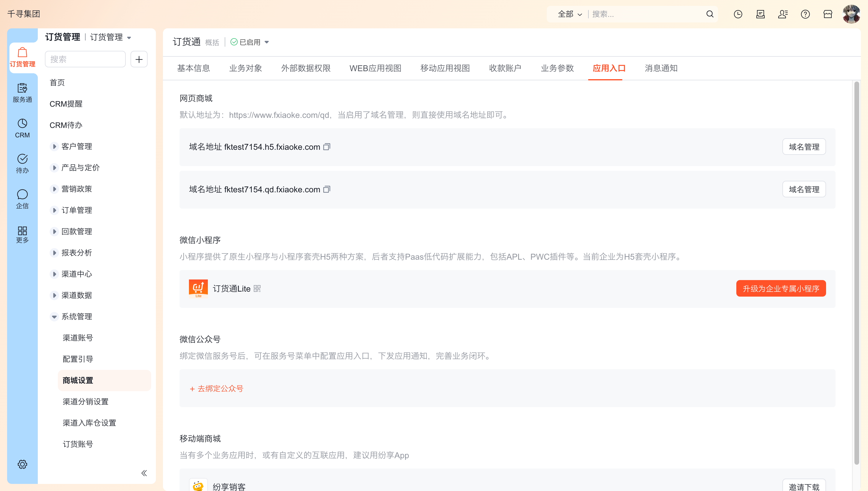Switch to the 消息通知 tab
Viewport: 868px width, 491px height.
pos(661,68)
